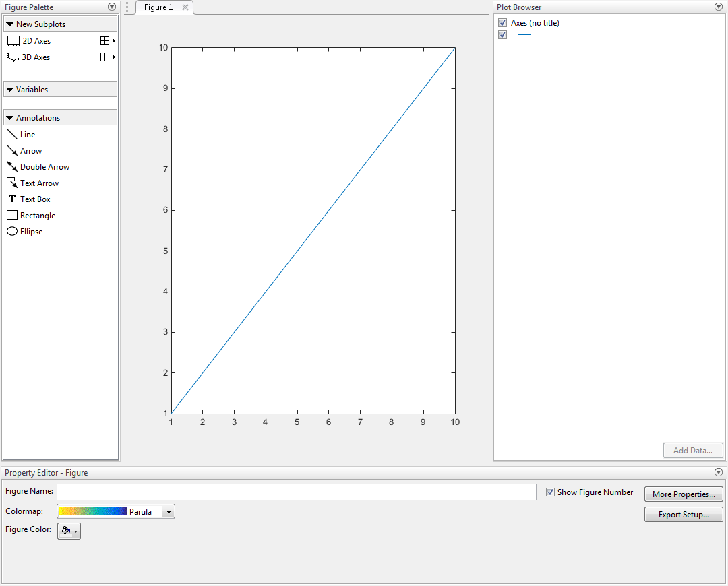
Task: Toggle visibility of Axes (no title)
Action: (502, 23)
